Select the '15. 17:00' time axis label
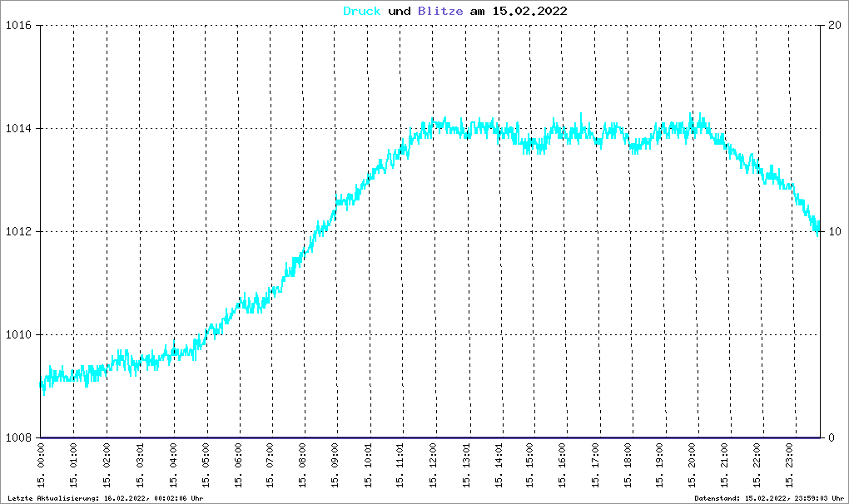849x504 pixels. tap(596, 465)
